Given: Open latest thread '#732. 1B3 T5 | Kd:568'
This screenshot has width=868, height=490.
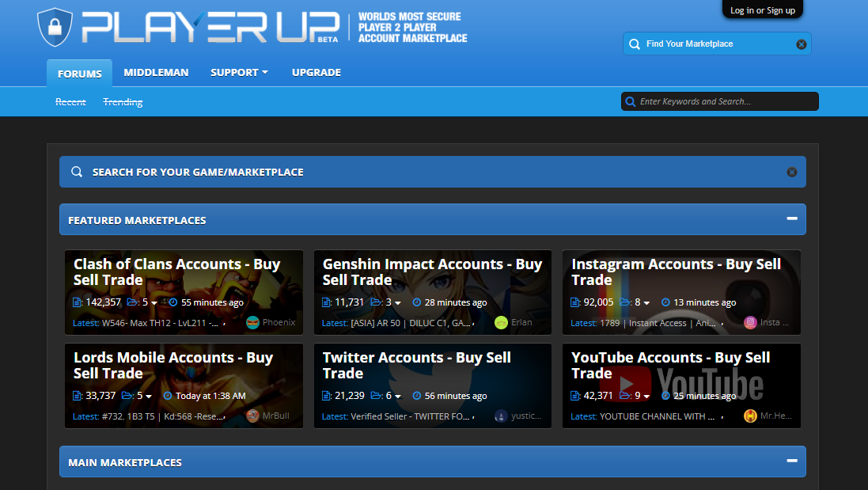Looking at the screenshot, I should (x=163, y=416).
